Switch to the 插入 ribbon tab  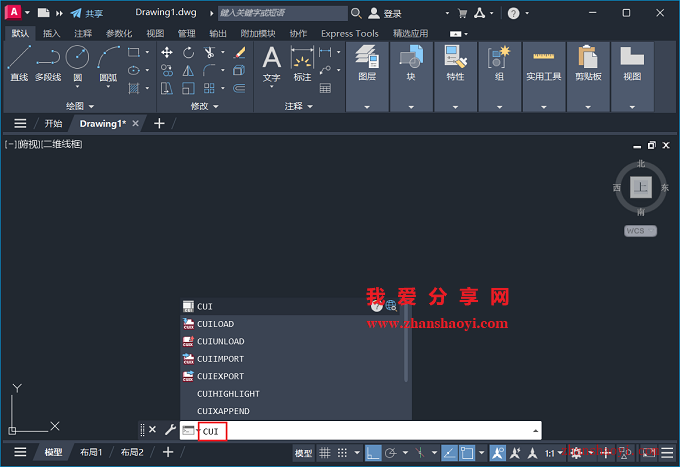[51, 33]
